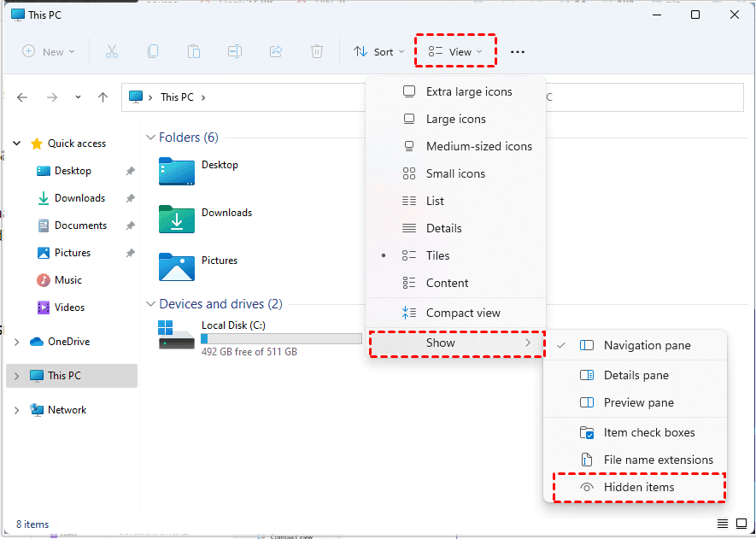Click the Paste clipboard icon
The height and width of the screenshot is (539, 756).
coord(194,51)
